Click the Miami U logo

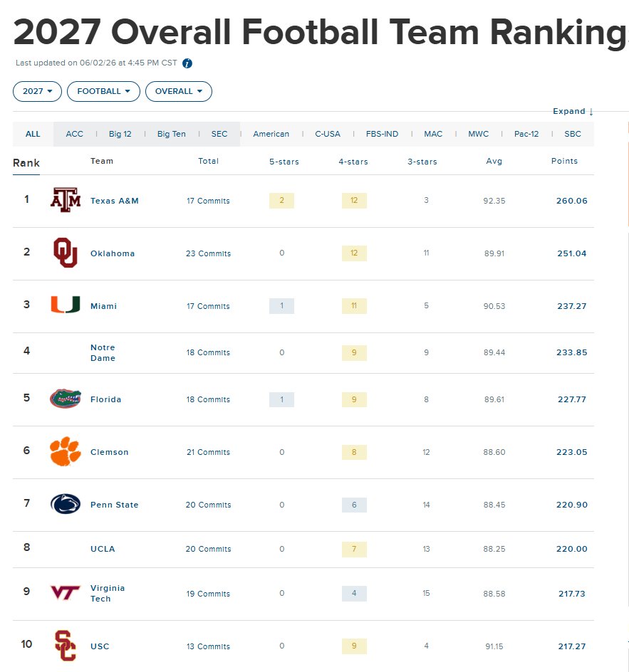(x=66, y=305)
